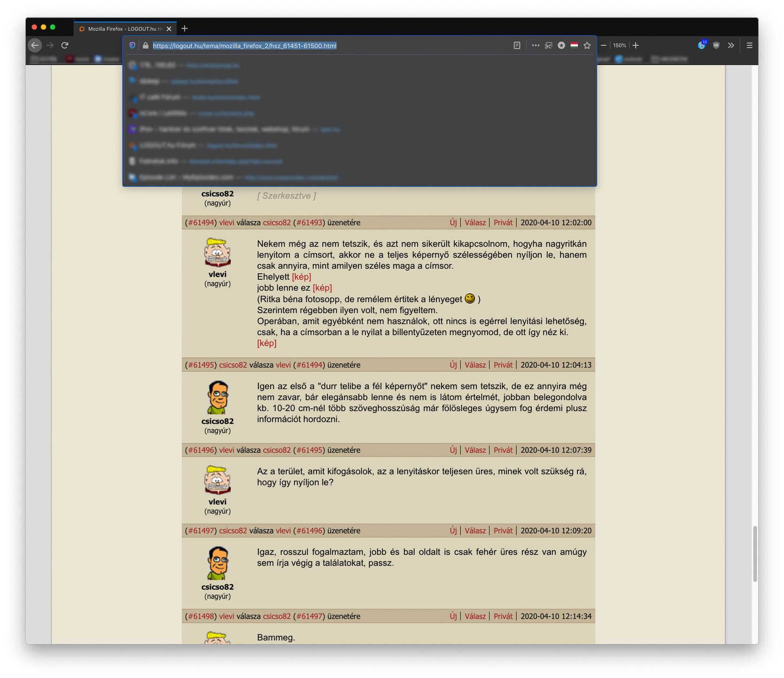Reset zoom by clicking 150%
784x678 pixels.
(620, 46)
